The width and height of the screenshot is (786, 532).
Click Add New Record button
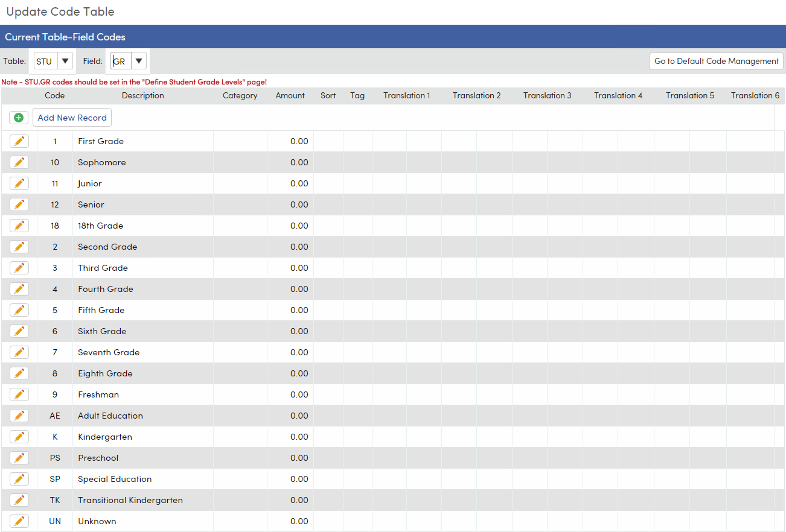[x=72, y=118]
